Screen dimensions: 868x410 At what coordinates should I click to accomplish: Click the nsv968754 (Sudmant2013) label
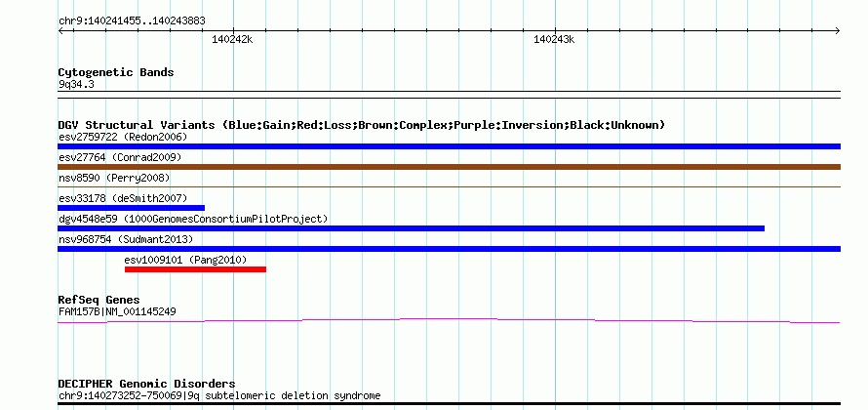coord(126,239)
